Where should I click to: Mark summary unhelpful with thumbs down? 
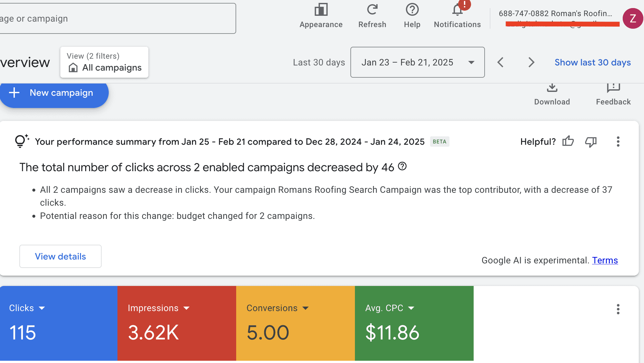click(591, 142)
